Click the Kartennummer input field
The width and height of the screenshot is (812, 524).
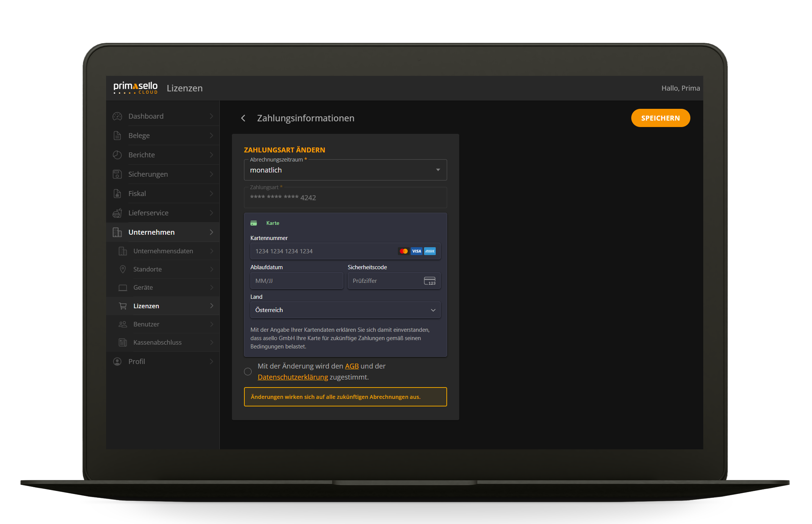pyautogui.click(x=322, y=251)
